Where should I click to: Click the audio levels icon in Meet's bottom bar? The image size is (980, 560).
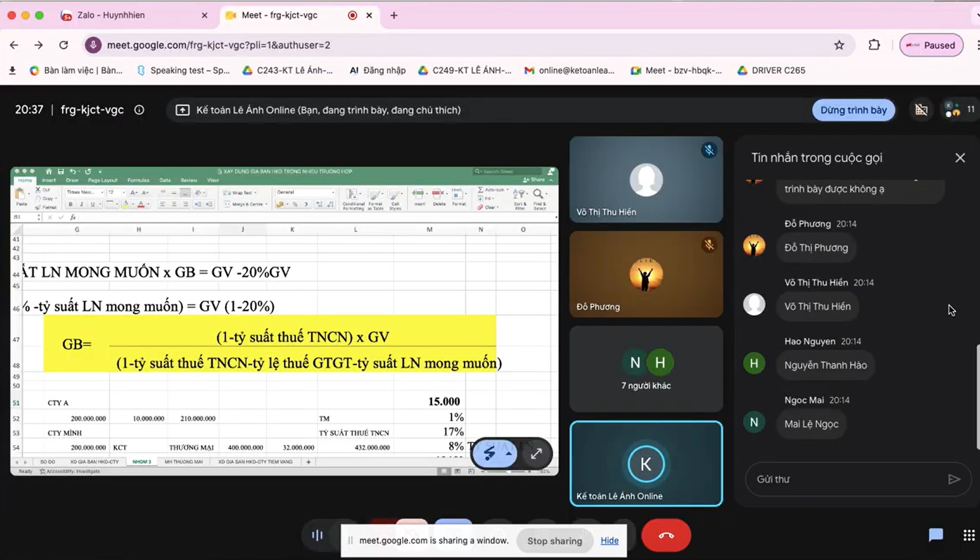[317, 535]
